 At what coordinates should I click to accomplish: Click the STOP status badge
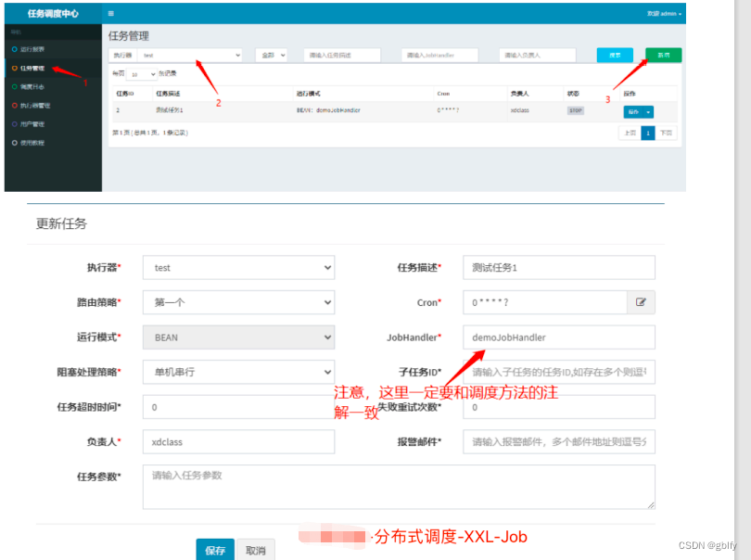pyautogui.click(x=575, y=110)
